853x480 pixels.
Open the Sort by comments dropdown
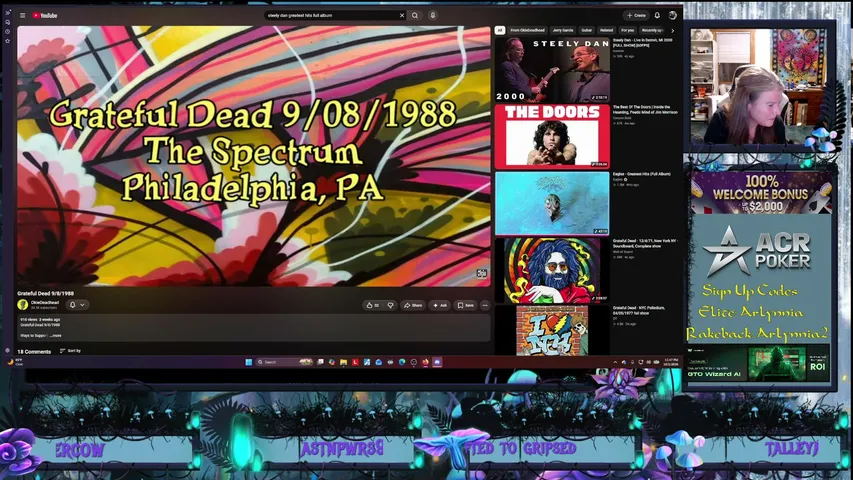(x=70, y=351)
